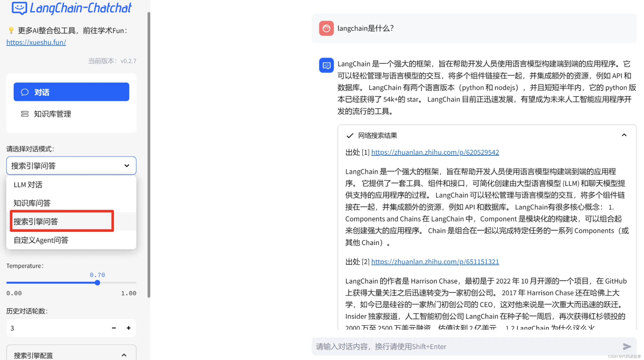The width and height of the screenshot is (644, 360).
Task: Open the 请选择对话模式 dropdown arrow
Action: (127, 165)
